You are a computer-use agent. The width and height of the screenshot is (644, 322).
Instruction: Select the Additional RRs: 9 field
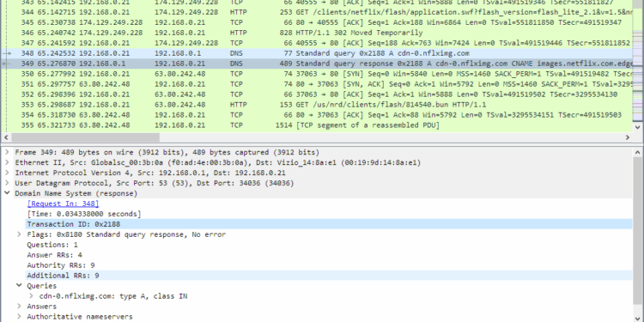click(329, 276)
